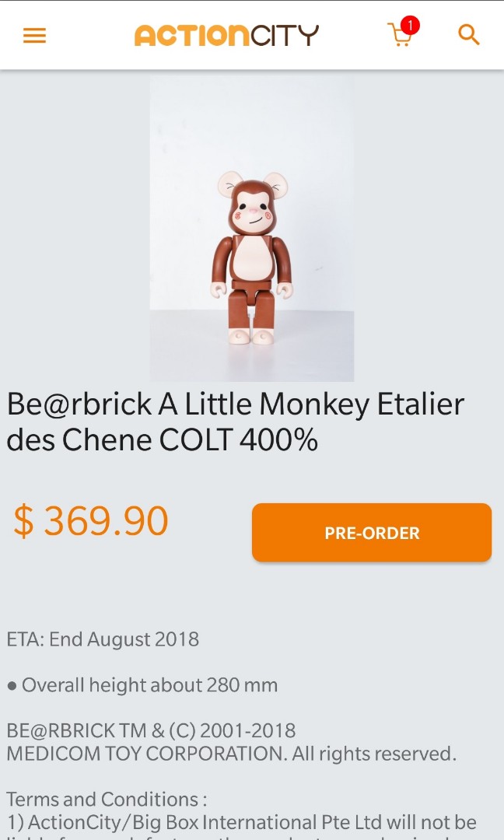This screenshot has height=840, width=504.
Task: Open search with the magnifier icon
Action: pos(469,35)
